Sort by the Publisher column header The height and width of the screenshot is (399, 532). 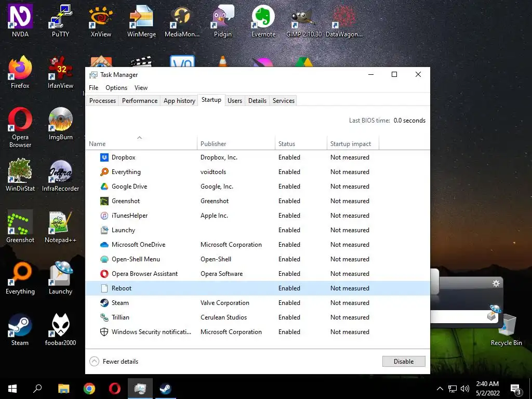[x=236, y=143]
